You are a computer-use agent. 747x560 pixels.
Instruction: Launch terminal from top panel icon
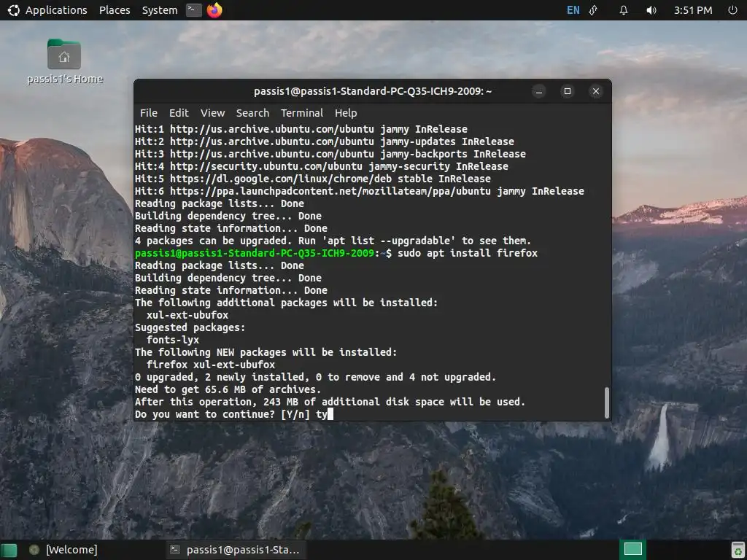click(x=193, y=9)
